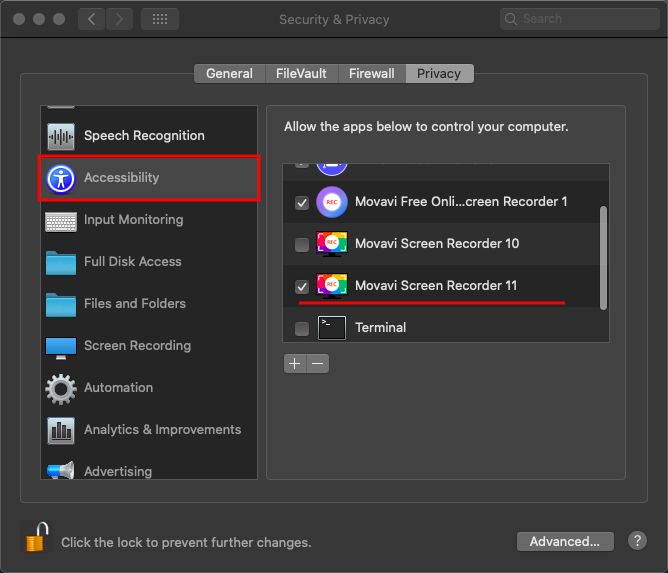This screenshot has height=573, width=668.
Task: Click the open padlock icon
Action: click(x=37, y=537)
